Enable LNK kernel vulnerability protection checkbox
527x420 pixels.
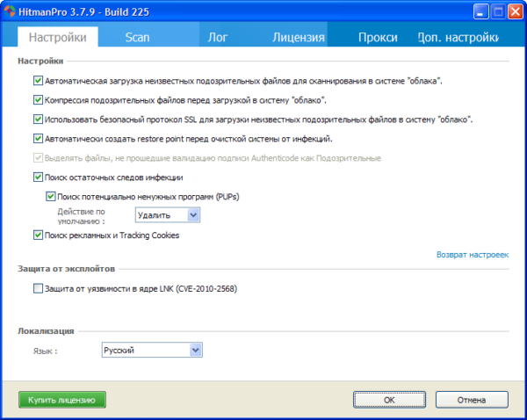point(38,288)
